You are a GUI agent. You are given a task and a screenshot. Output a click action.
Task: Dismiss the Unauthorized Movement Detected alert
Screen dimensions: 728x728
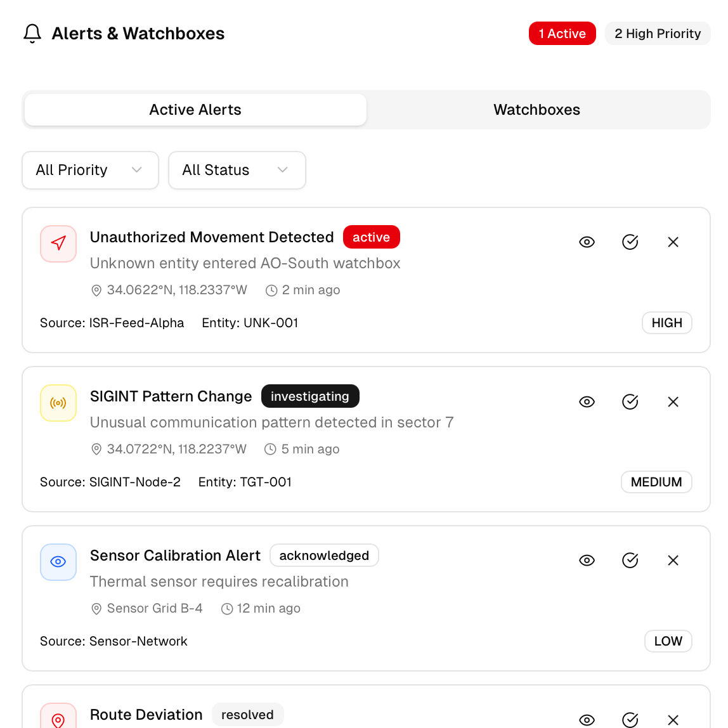click(x=673, y=242)
